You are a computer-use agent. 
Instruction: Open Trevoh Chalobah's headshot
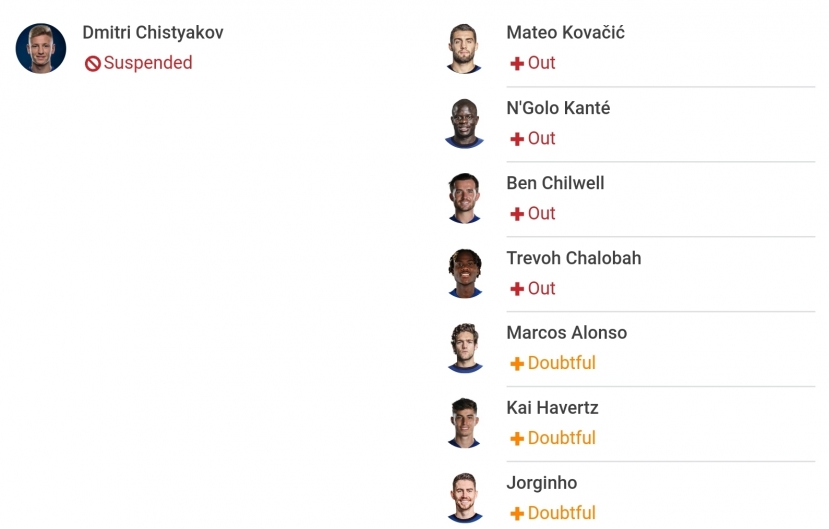[x=465, y=273]
